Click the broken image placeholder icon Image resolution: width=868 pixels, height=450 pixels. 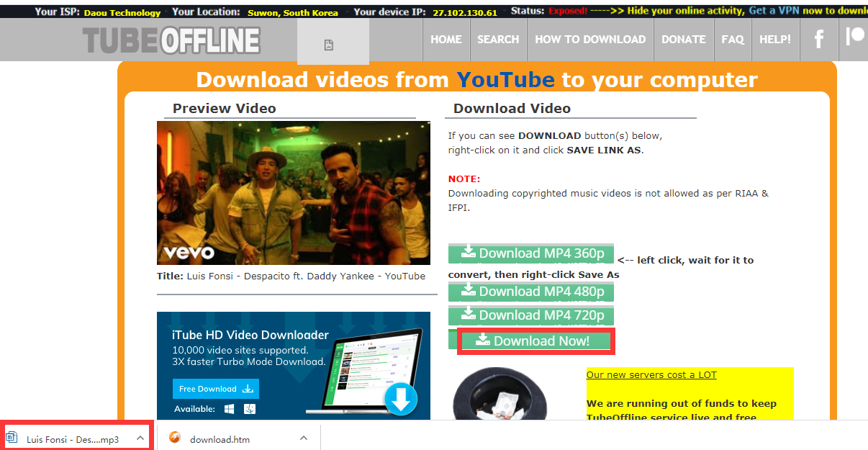tap(329, 45)
